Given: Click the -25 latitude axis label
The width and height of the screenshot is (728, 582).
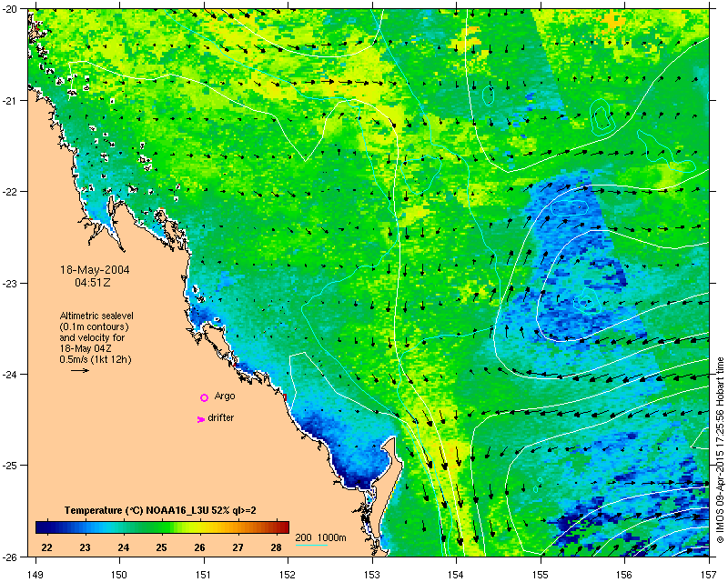Looking at the screenshot, I should click(10, 465).
